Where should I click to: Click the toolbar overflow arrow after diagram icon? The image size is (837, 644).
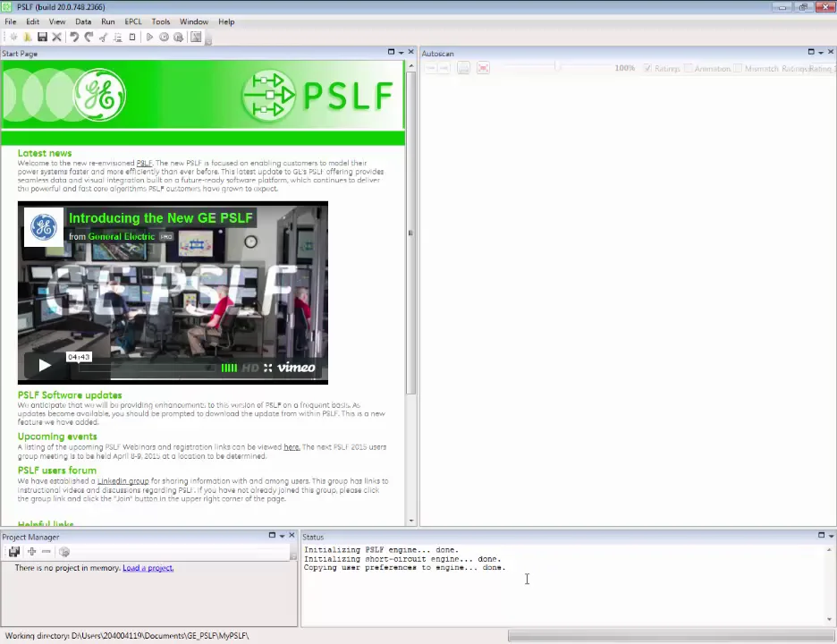[208, 40]
